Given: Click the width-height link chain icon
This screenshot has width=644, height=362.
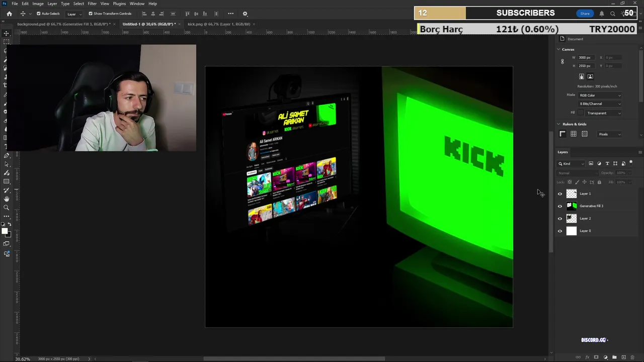Looking at the screenshot, I should point(562,62).
